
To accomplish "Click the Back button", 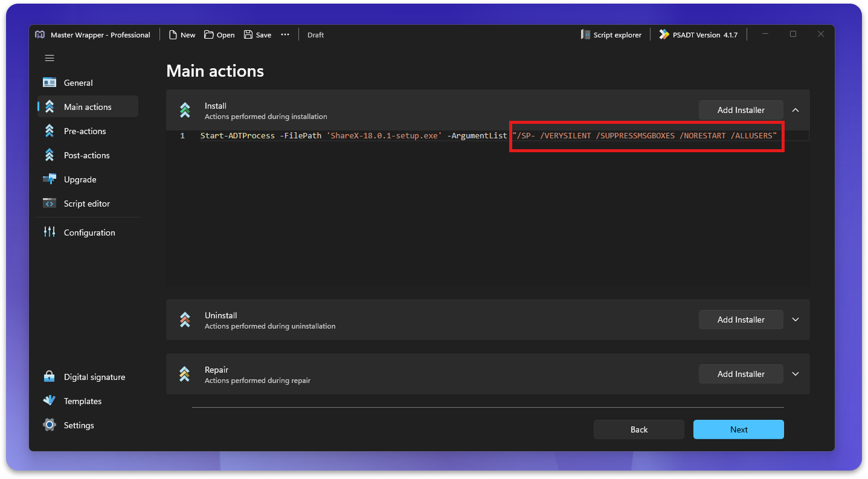I will pyautogui.click(x=639, y=429).
